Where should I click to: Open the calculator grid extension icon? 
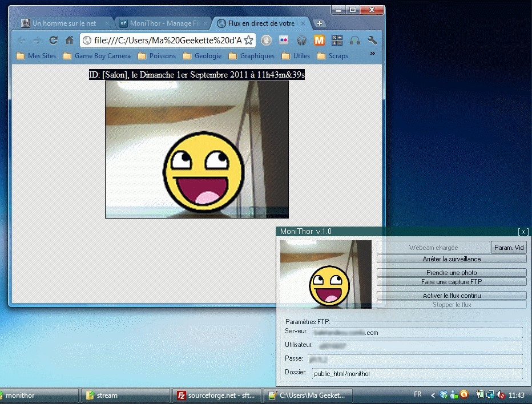[x=337, y=41]
